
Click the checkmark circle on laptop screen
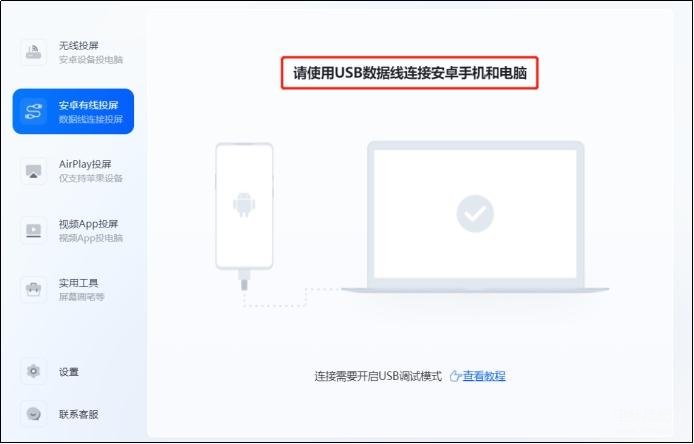coord(475,213)
